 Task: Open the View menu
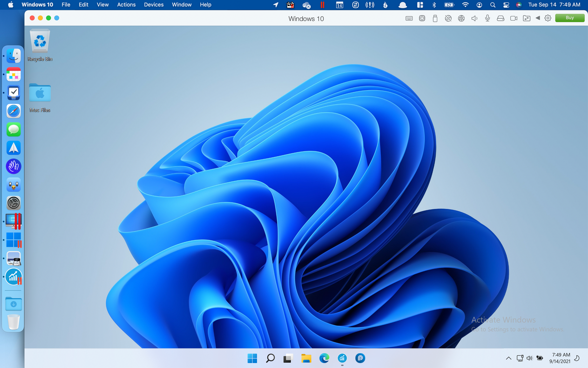[103, 5]
